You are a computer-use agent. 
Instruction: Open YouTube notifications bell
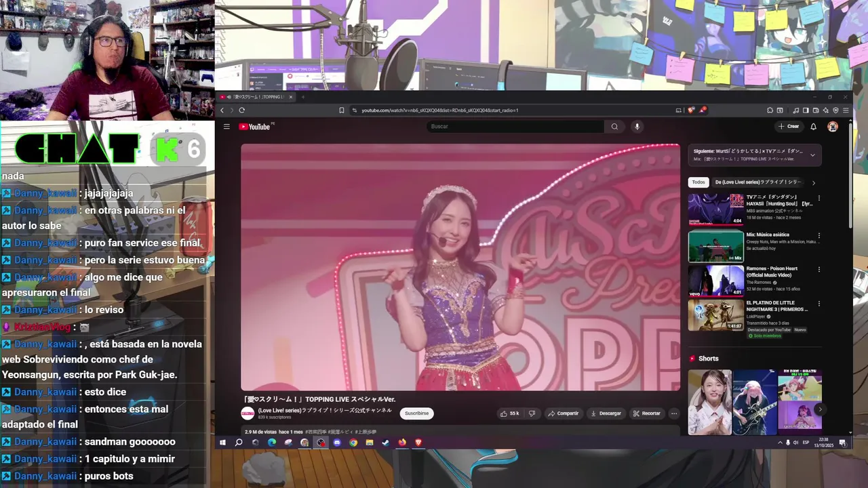[814, 127]
